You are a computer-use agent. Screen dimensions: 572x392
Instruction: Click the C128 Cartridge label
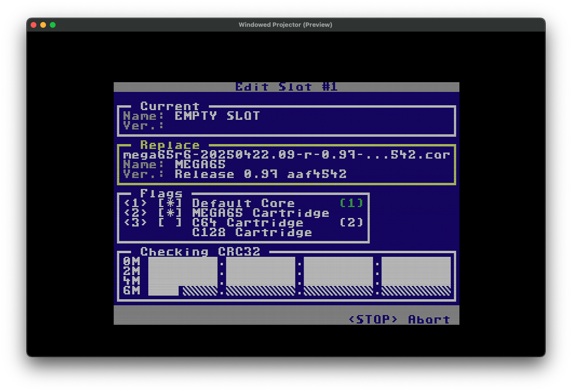[x=252, y=232]
